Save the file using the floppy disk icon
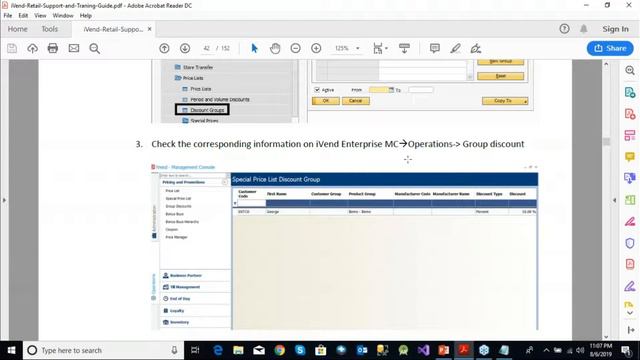Viewport: 640px width, 360px height. [12, 48]
